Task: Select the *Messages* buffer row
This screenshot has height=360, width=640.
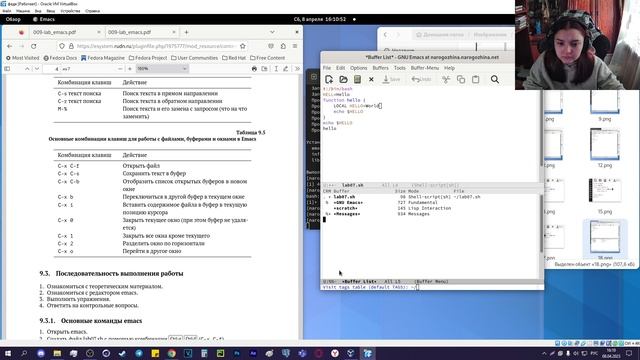Action: pos(377,214)
